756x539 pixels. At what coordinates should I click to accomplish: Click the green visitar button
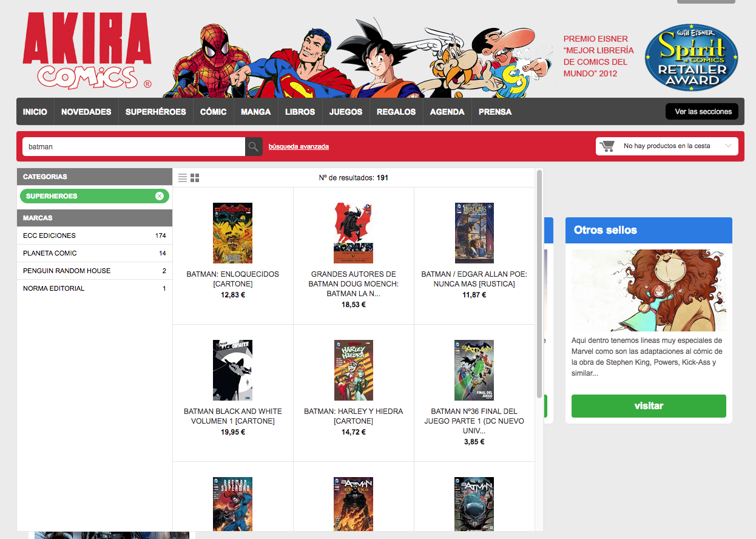click(649, 405)
